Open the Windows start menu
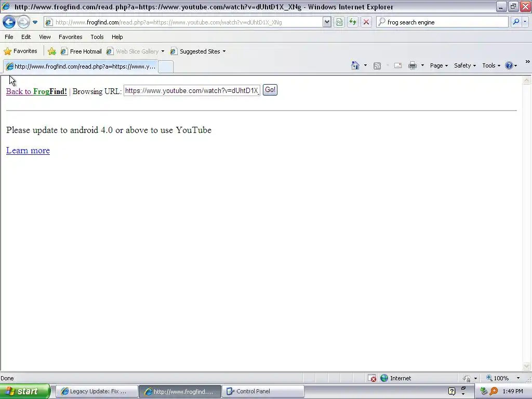The width and height of the screenshot is (532, 399). coord(25,391)
